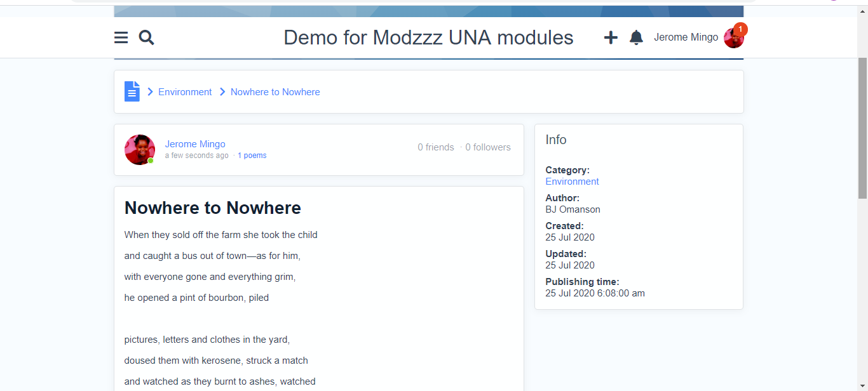The width and height of the screenshot is (868, 391).
Task: Click the vertical page scrollbar
Action: pyautogui.click(x=862, y=127)
